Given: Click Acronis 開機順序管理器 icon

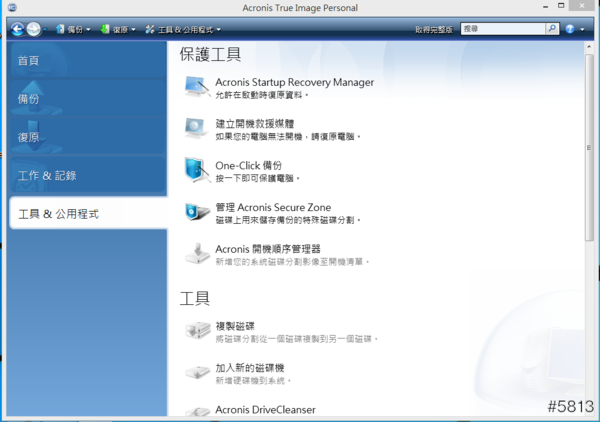Looking at the screenshot, I should click(x=197, y=253).
